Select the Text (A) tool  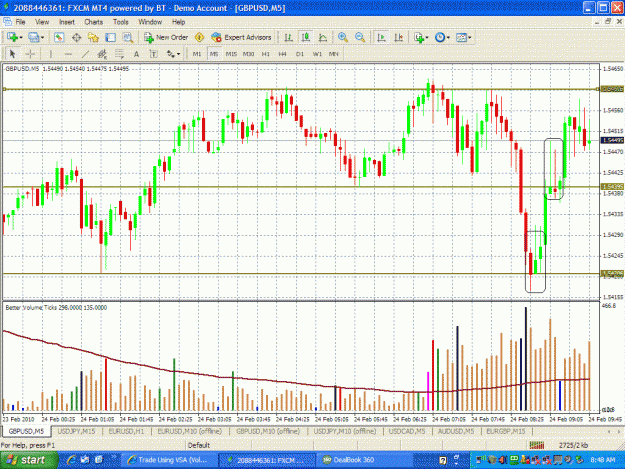tap(136, 54)
